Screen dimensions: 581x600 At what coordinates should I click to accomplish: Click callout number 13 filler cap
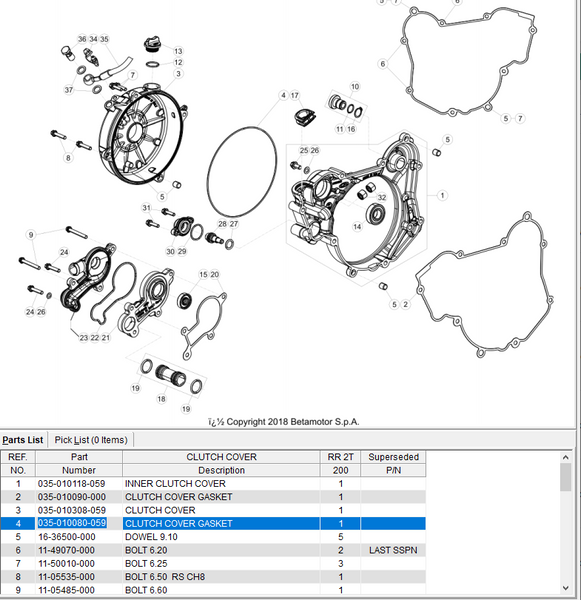[178, 51]
